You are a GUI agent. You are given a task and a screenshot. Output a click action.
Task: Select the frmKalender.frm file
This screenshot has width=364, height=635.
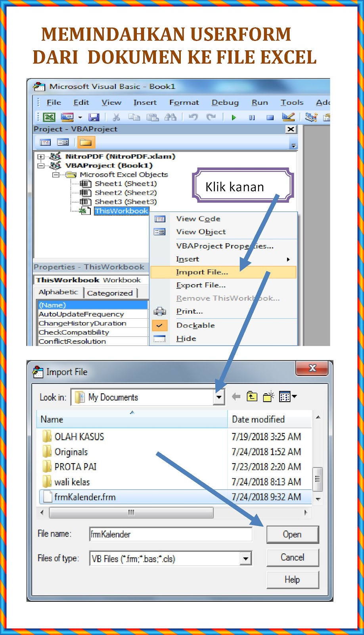point(175,497)
